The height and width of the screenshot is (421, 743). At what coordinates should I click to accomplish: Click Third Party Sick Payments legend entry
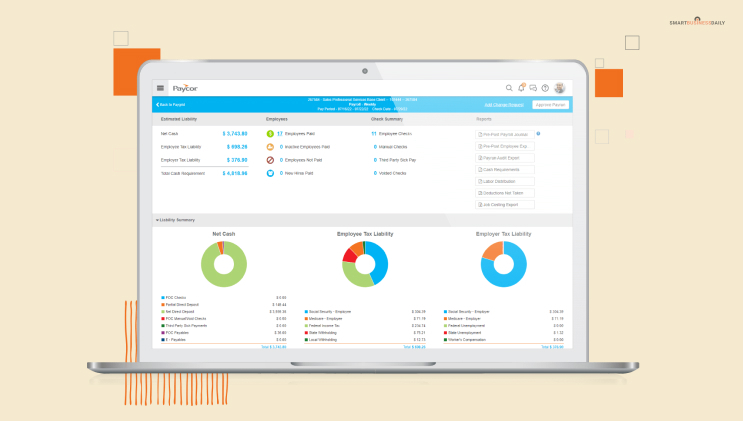click(x=184, y=326)
